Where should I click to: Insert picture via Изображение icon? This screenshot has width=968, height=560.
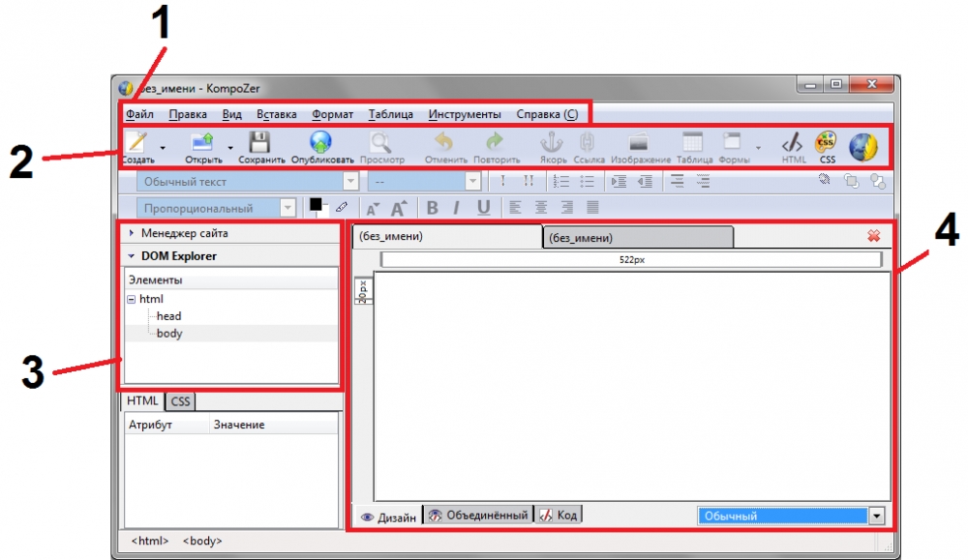638,142
